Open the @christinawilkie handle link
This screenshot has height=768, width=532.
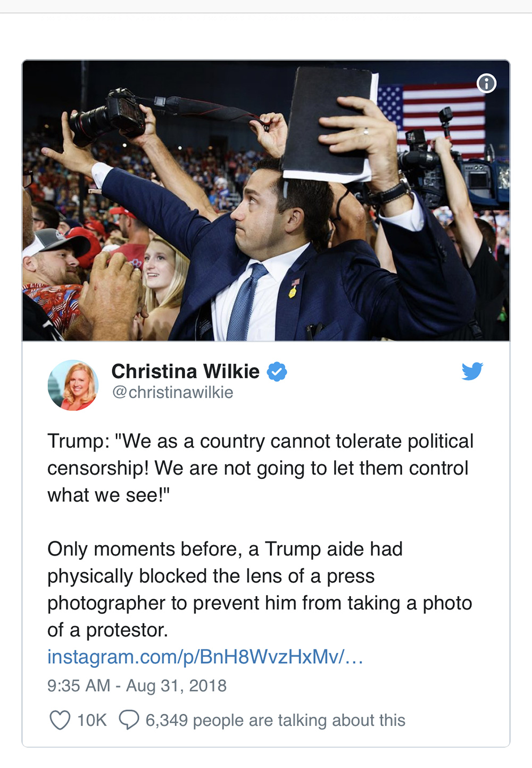tap(172, 392)
